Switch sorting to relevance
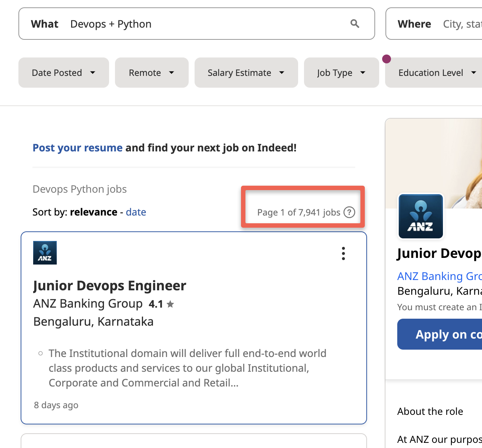 point(94,212)
